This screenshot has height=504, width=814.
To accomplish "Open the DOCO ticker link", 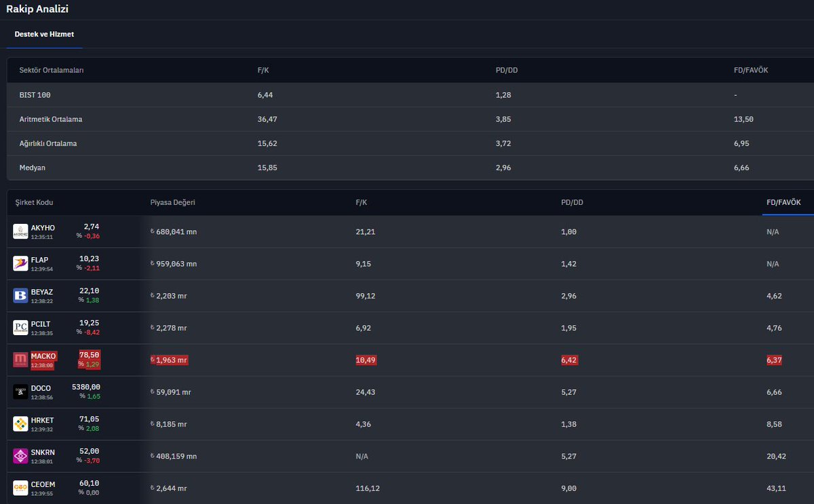I will (x=41, y=388).
